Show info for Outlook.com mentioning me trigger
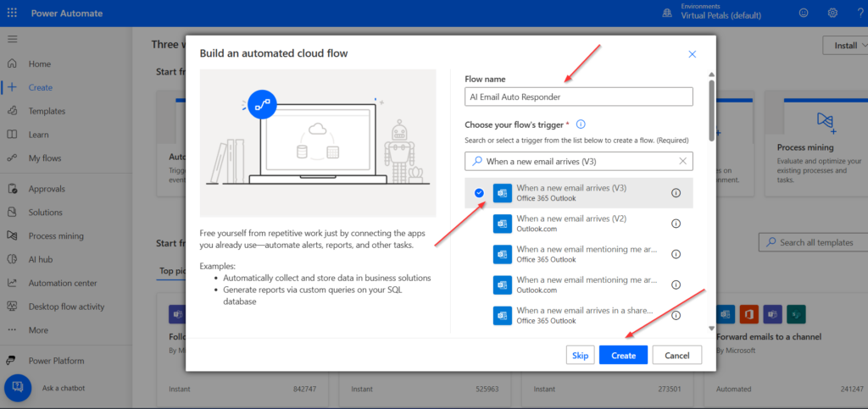Screen dimensions: 868x409 [x=676, y=285]
